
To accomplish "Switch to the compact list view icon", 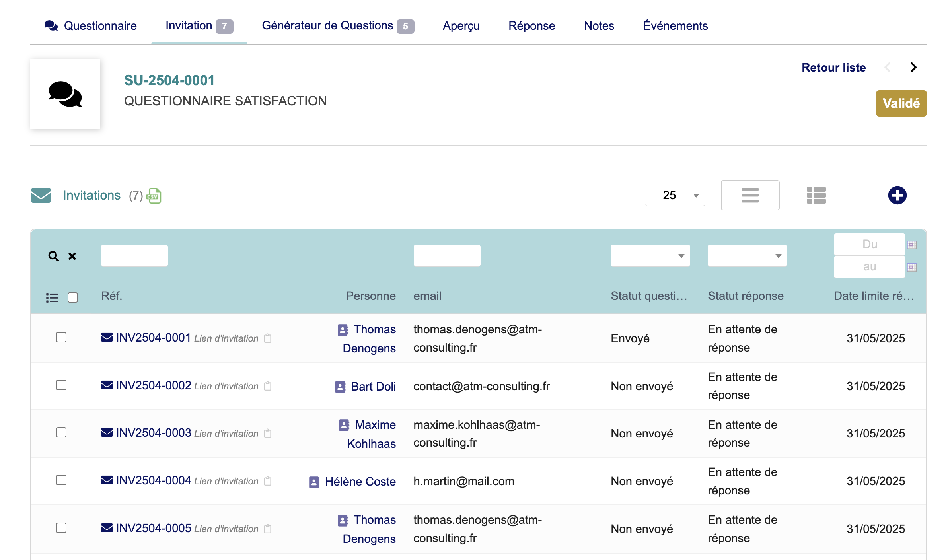I will pos(816,195).
